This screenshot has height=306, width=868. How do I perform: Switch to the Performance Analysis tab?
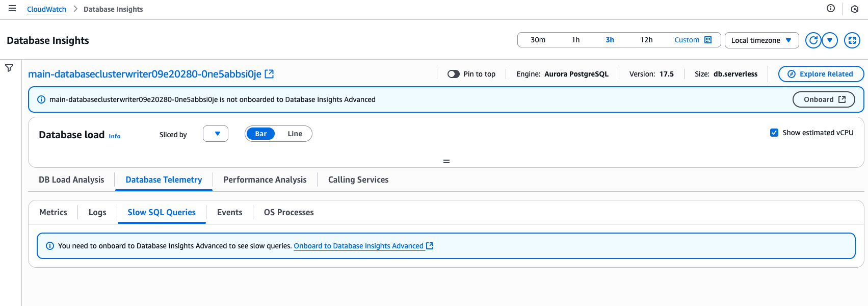(x=265, y=180)
